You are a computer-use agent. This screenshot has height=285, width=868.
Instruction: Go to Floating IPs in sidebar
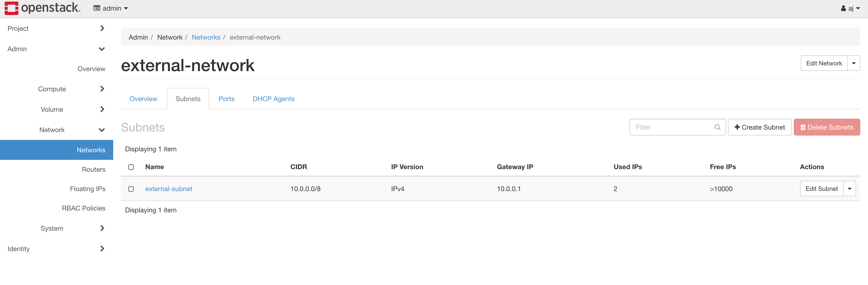pyautogui.click(x=88, y=189)
